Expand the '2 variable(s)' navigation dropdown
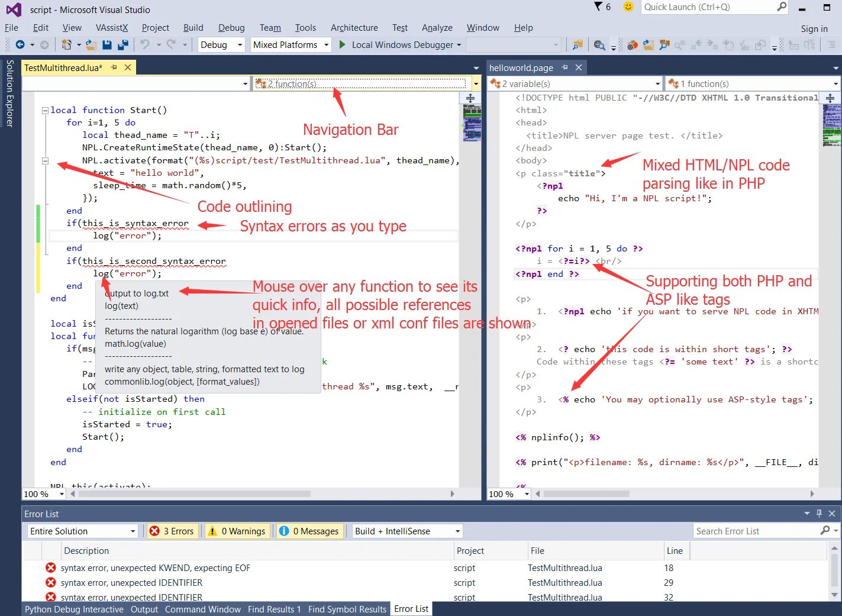Image resolution: width=842 pixels, height=616 pixels. coord(657,84)
